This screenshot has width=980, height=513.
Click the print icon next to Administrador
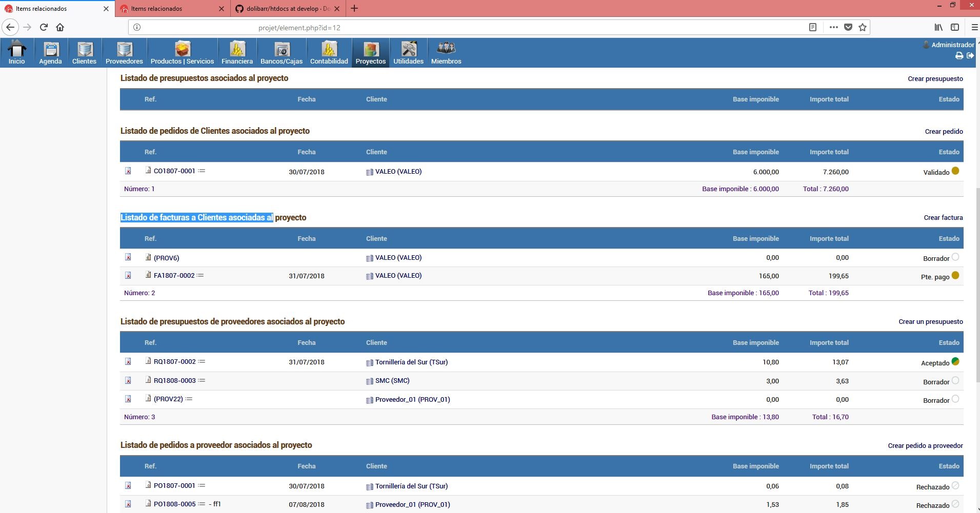[959, 55]
